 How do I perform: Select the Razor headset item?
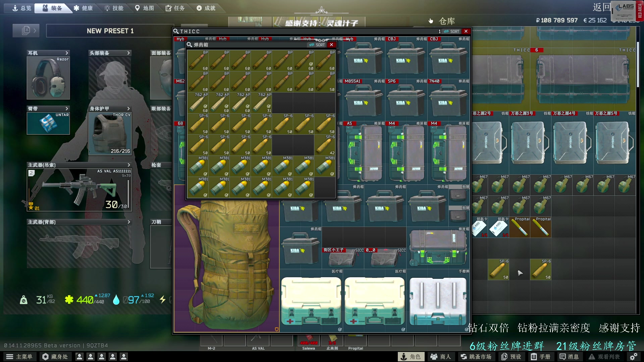[x=48, y=78]
